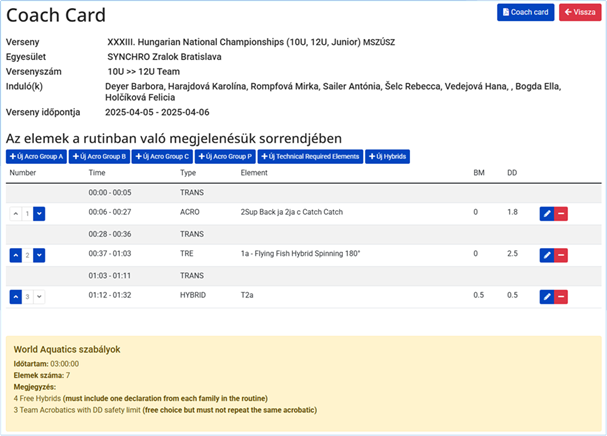Move element 1 down in order

pos(39,214)
